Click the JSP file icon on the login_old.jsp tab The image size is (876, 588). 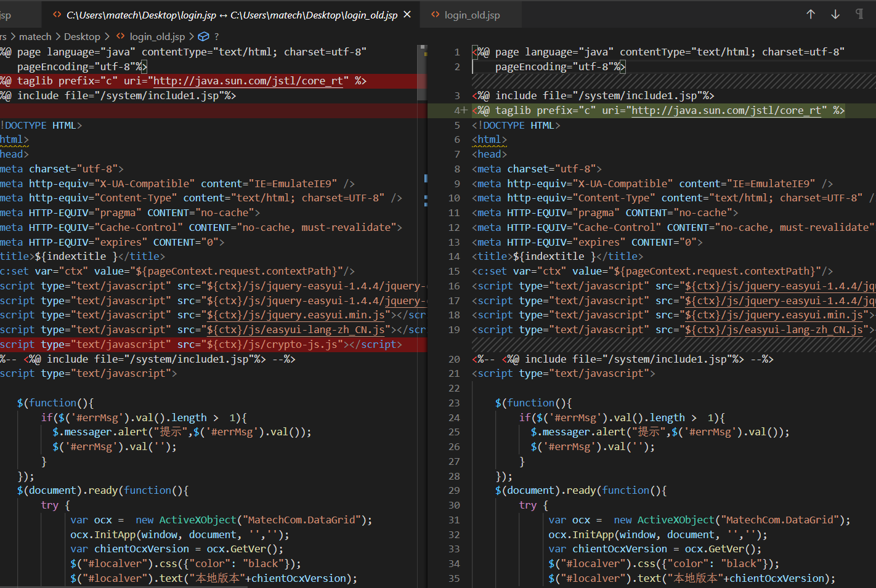435,14
